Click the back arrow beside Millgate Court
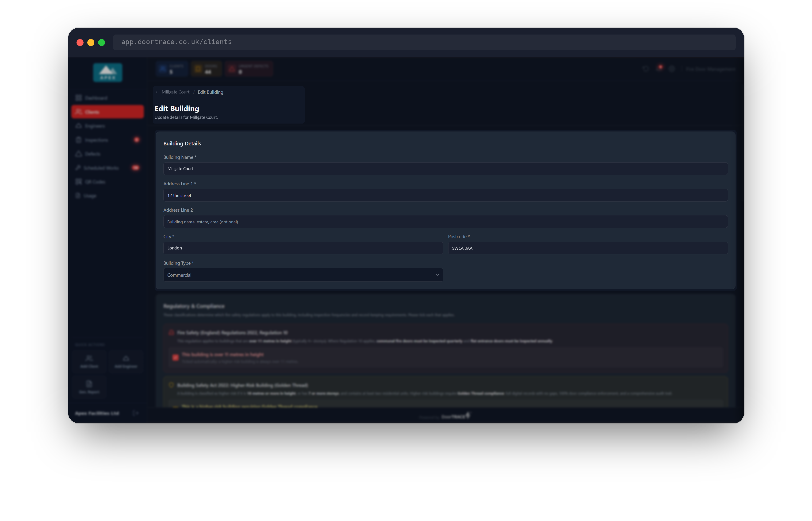The image size is (812, 521). click(x=157, y=92)
